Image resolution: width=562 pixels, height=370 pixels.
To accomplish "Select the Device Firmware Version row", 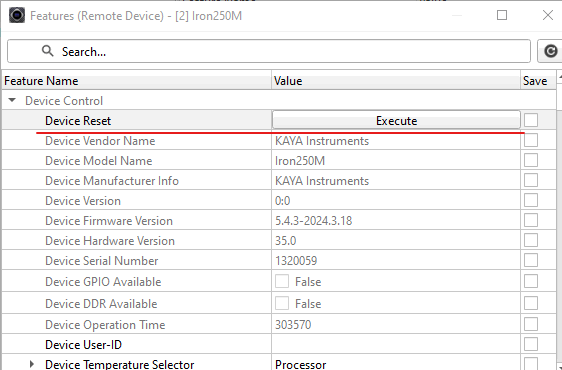I will tap(280, 220).
